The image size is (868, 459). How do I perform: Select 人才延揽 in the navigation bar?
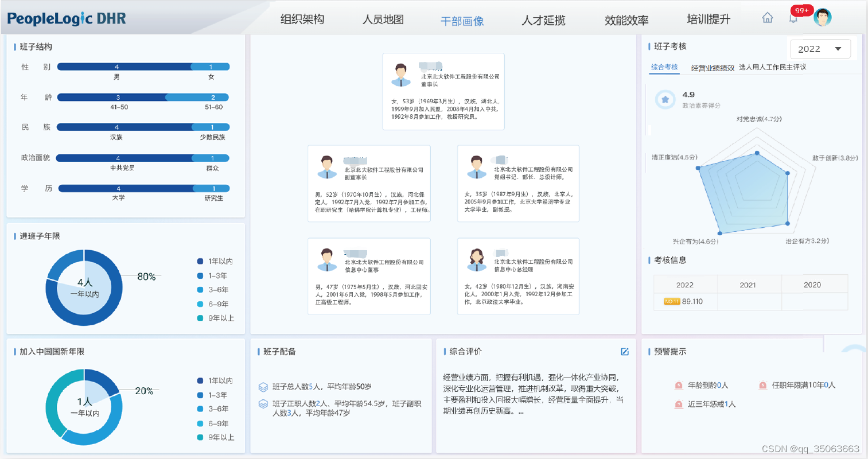(x=544, y=19)
